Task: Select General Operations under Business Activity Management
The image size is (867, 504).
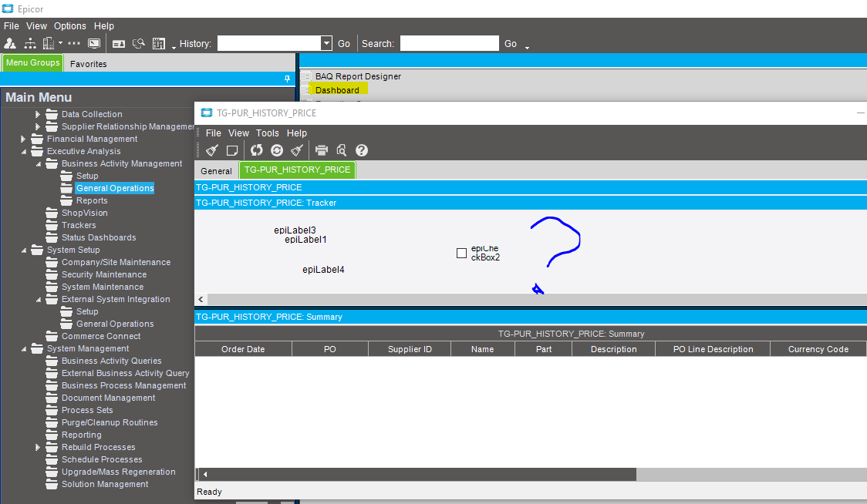Action: 115,188
